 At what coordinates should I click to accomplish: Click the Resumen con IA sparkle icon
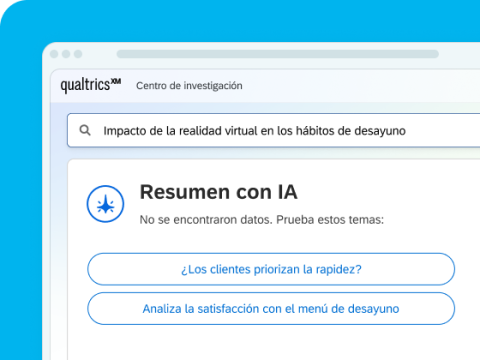[x=105, y=204]
